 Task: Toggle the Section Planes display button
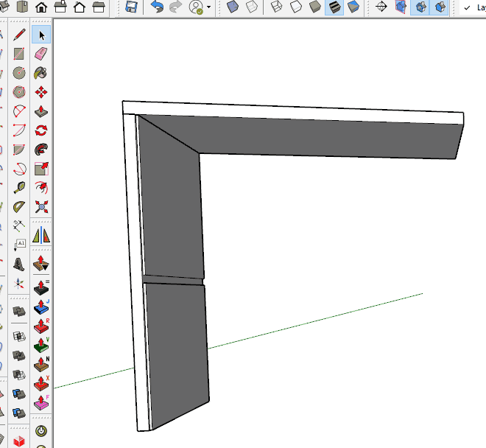[x=401, y=7]
